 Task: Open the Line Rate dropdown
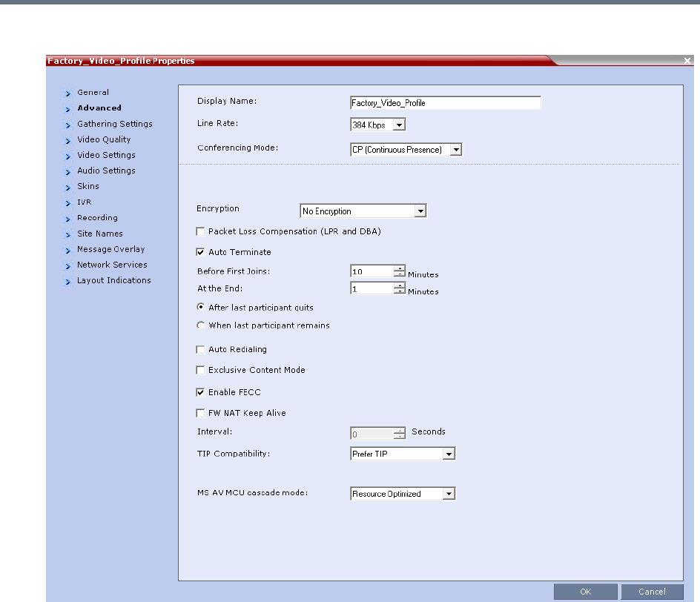pyautogui.click(x=400, y=125)
